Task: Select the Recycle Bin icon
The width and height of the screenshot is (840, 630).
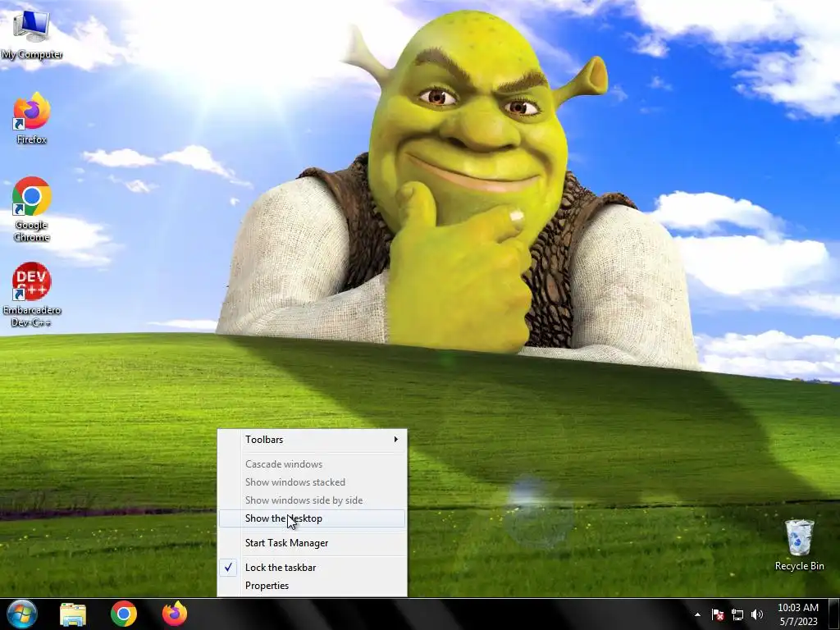Action: click(x=799, y=545)
